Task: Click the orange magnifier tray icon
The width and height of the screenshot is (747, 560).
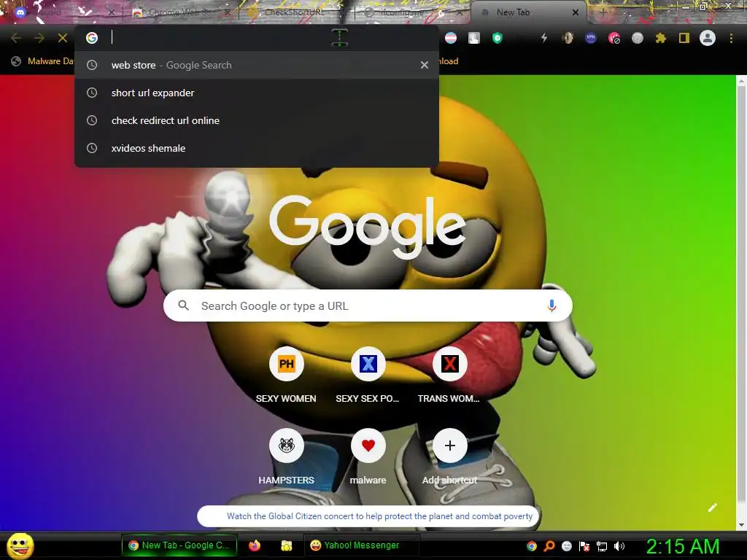Action: [549, 545]
